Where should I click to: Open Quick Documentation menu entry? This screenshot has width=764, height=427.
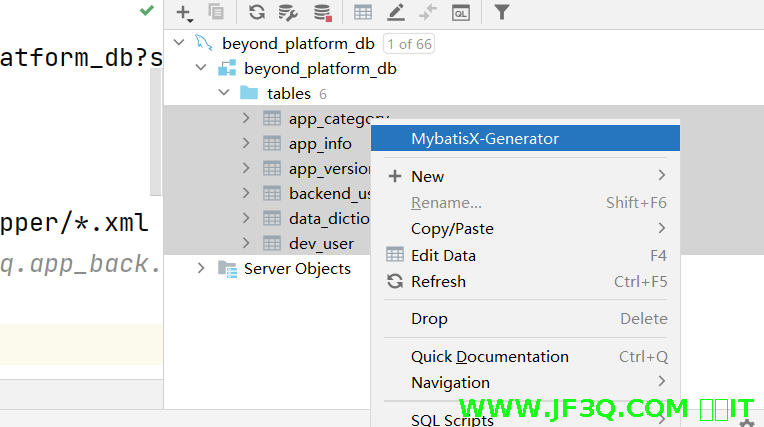coord(489,356)
